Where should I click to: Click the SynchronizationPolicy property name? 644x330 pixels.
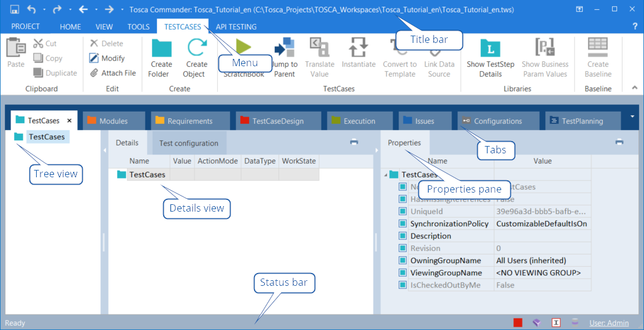pos(450,223)
